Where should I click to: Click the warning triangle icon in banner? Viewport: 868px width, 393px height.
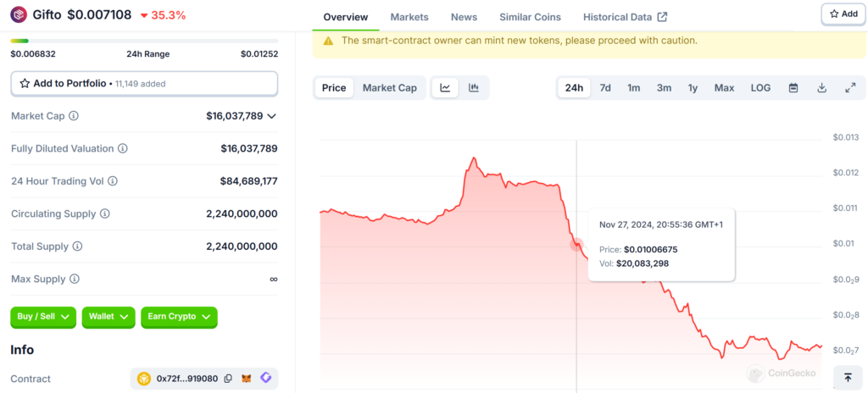328,41
